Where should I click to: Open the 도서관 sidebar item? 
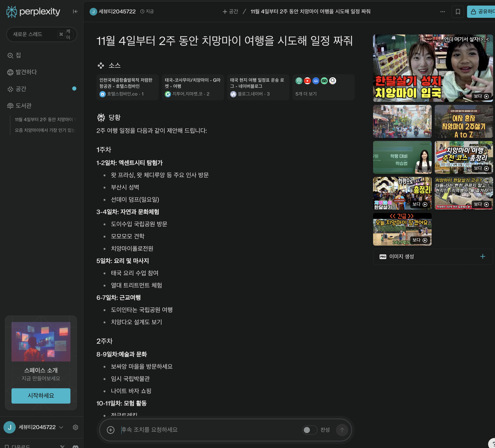click(23, 106)
